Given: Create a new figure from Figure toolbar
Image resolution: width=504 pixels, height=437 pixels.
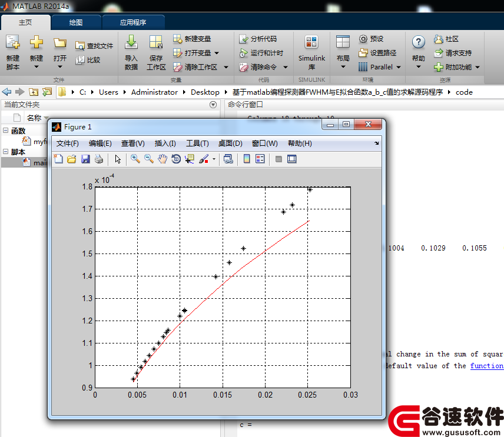Looking at the screenshot, I should tap(58, 159).
